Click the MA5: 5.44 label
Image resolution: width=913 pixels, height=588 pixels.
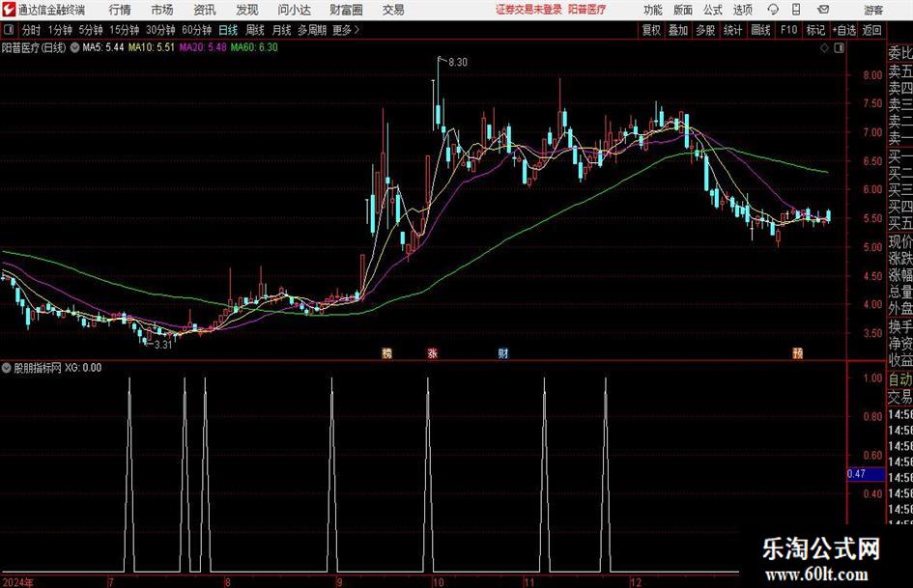[103, 47]
